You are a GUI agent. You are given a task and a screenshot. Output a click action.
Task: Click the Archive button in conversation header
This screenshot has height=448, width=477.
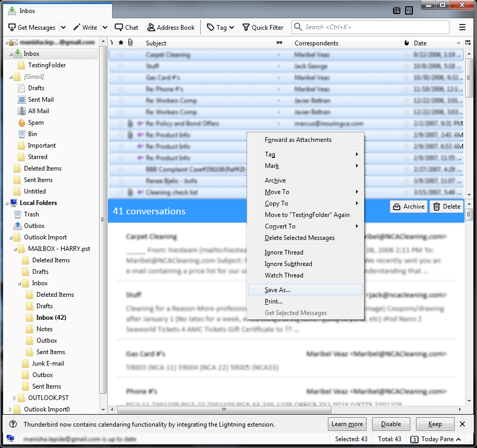(409, 207)
